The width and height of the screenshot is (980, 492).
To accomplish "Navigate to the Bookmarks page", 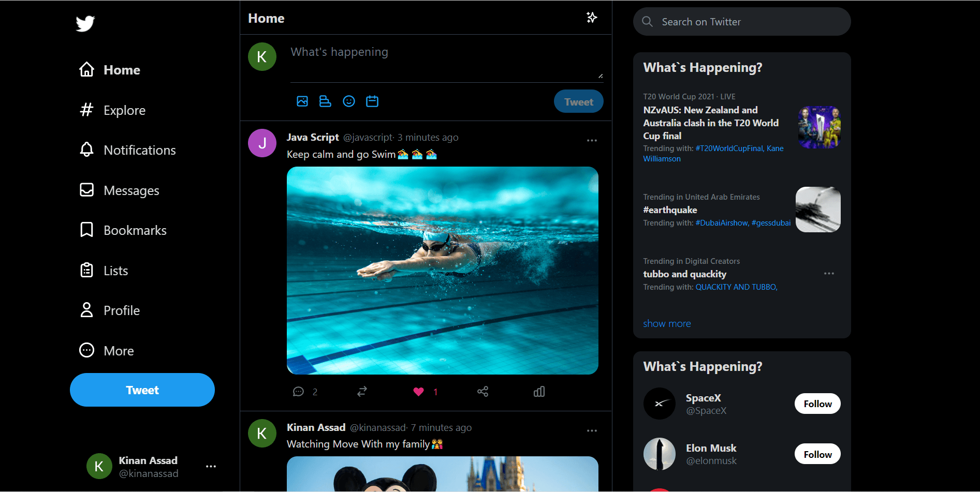I will 135,230.
